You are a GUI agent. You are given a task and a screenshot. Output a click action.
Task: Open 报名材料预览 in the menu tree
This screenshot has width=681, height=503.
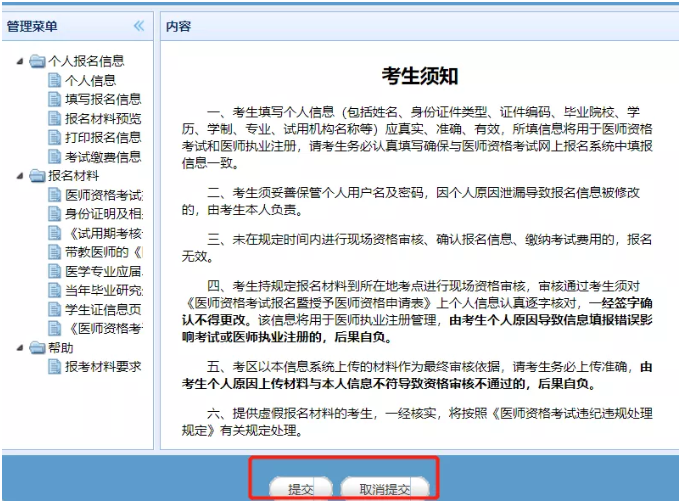coord(103,119)
